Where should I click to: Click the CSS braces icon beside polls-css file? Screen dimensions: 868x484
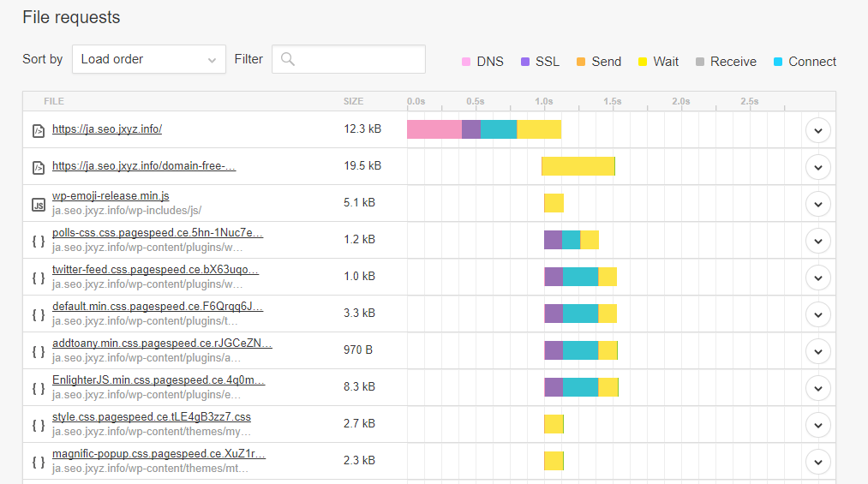tap(38, 241)
